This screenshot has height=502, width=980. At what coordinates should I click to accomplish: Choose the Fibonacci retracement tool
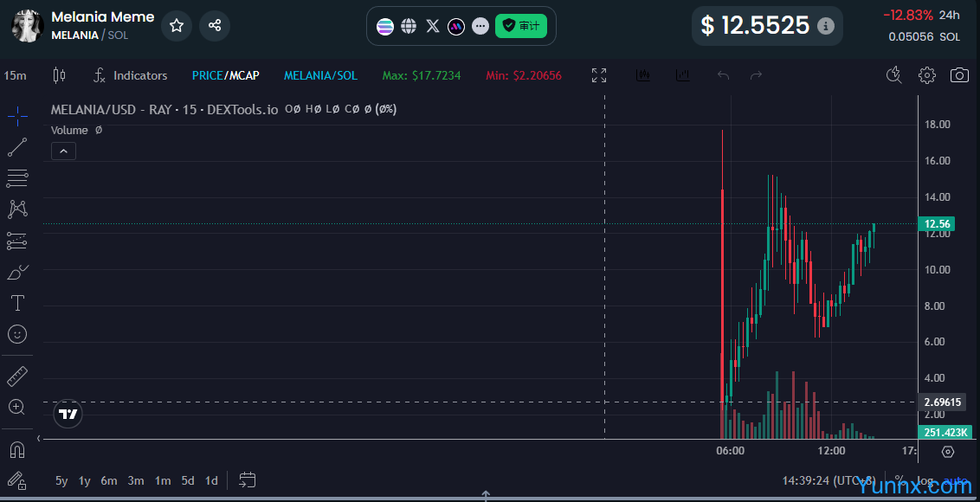click(17, 178)
